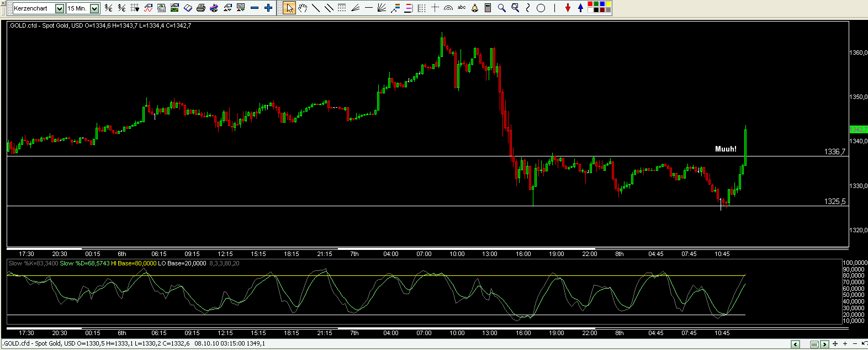Click the Slow %K=83,3400 indicator label
The height and width of the screenshot is (350, 868).
tap(33, 263)
